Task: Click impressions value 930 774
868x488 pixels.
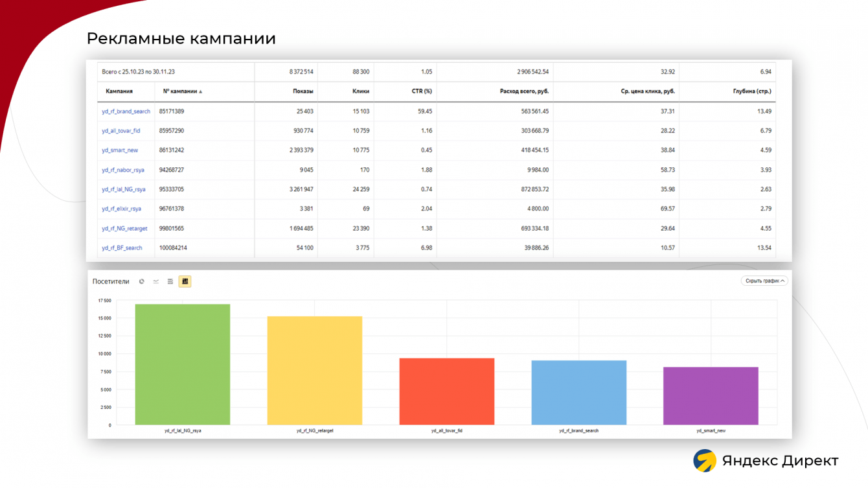Action: tap(303, 131)
